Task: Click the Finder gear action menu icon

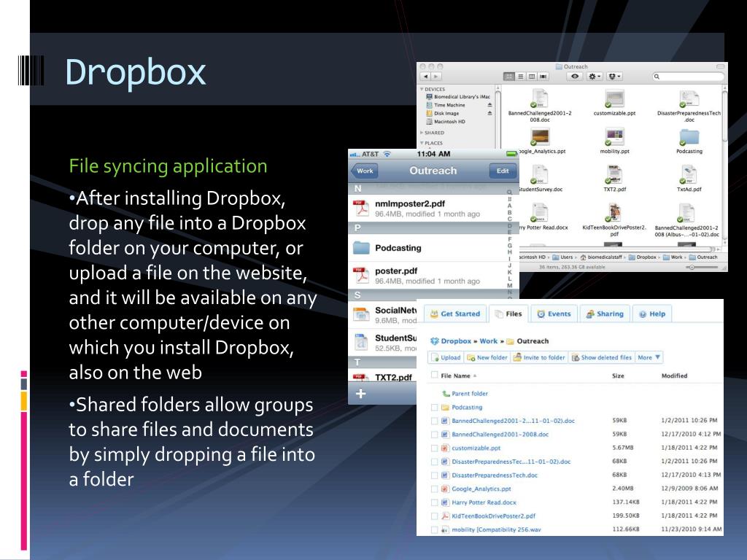Action: tap(595, 77)
